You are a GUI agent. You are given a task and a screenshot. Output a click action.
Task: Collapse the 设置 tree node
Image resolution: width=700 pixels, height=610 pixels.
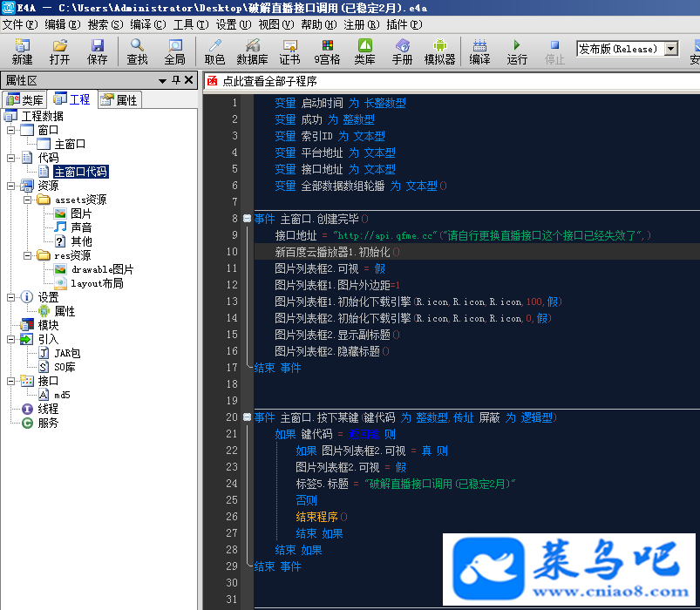point(10,297)
